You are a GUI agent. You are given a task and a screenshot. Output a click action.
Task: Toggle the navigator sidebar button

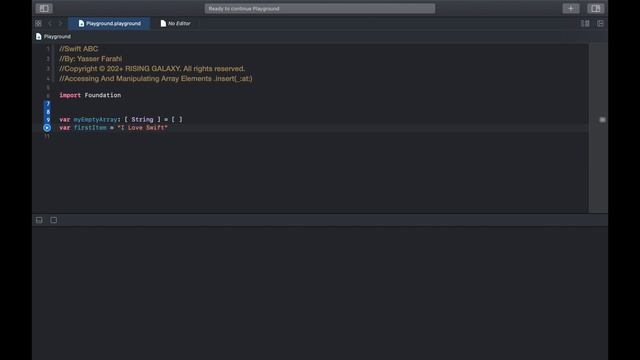[x=44, y=8]
